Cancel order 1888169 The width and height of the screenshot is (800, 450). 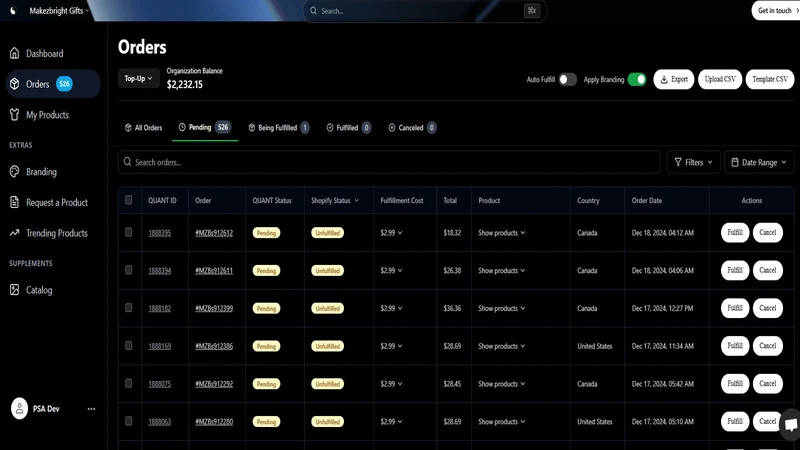click(767, 345)
